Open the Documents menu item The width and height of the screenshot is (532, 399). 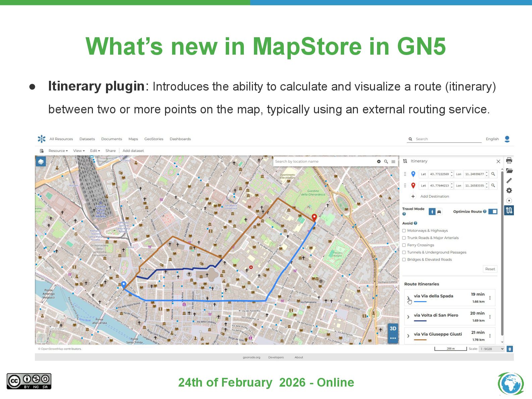(111, 139)
